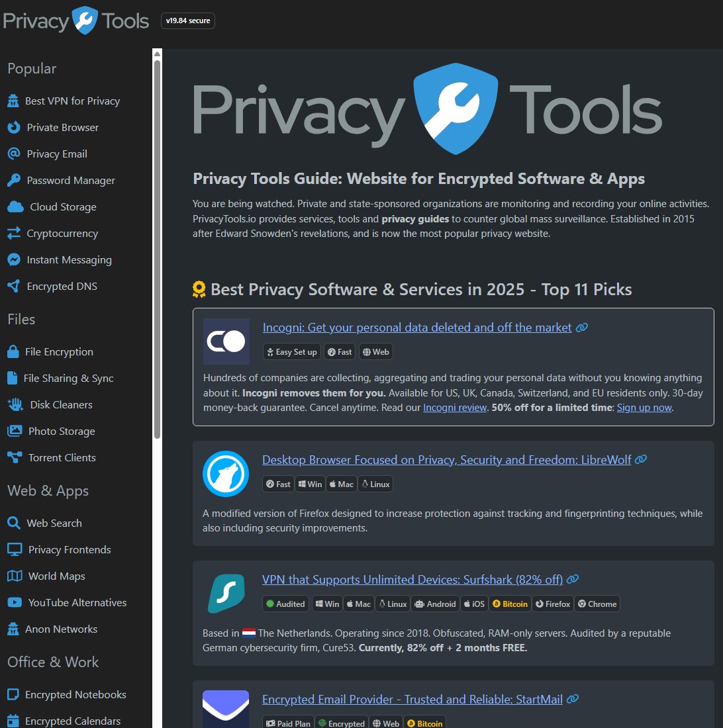The height and width of the screenshot is (728, 723).
Task: Click the File Encryption lock icon
Action: tap(13, 351)
